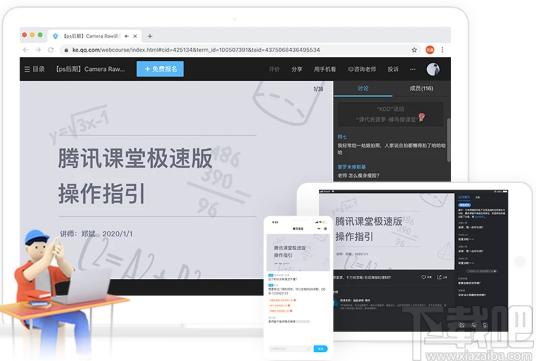
Task: Reload the page with refresh icon
Action: pyautogui.click(x=51, y=50)
